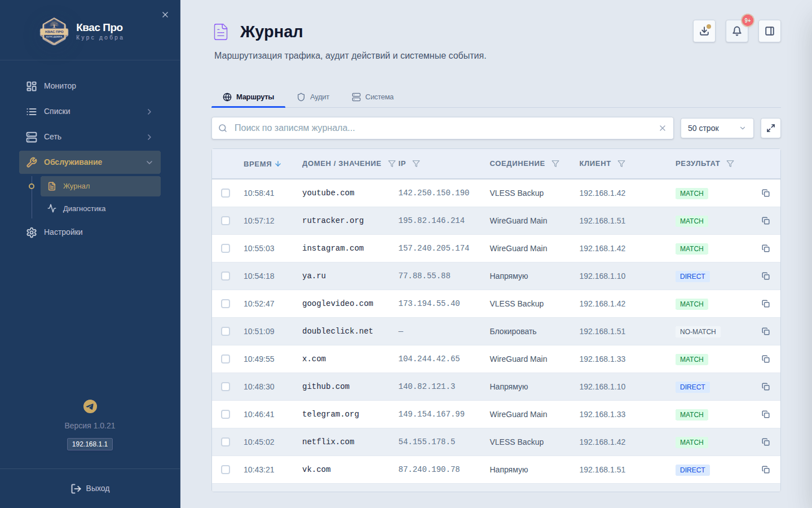The height and width of the screenshot is (508, 812).
Task: Filter by the Соединение column funnel icon
Action: (555, 164)
